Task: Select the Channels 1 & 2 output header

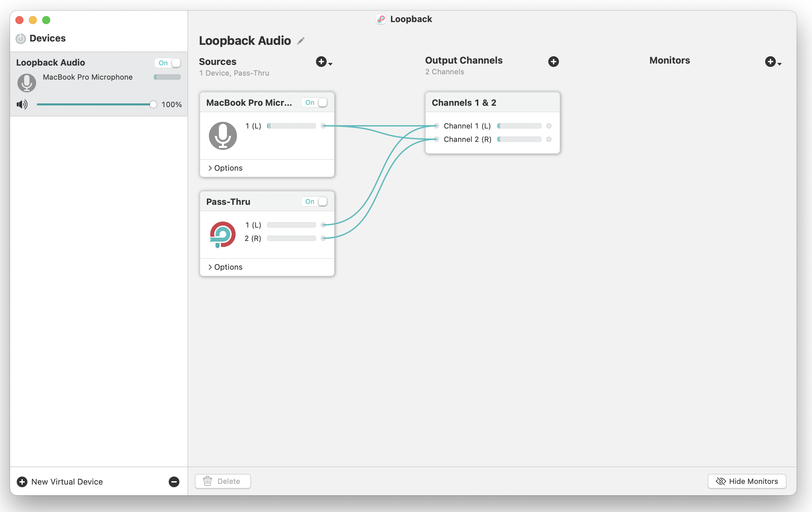Action: pyautogui.click(x=464, y=102)
